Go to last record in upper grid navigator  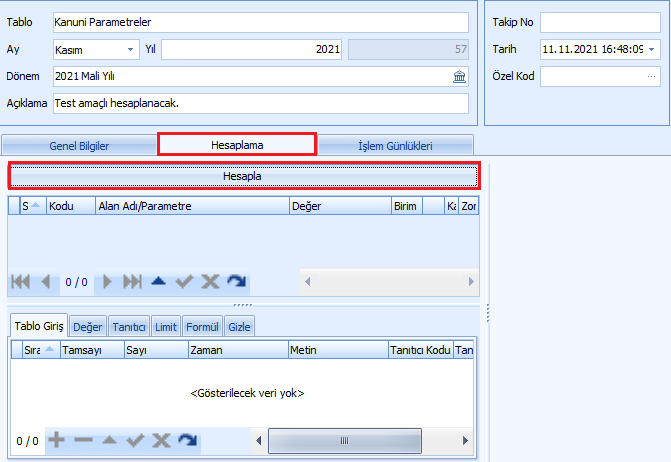pyautogui.click(x=132, y=282)
